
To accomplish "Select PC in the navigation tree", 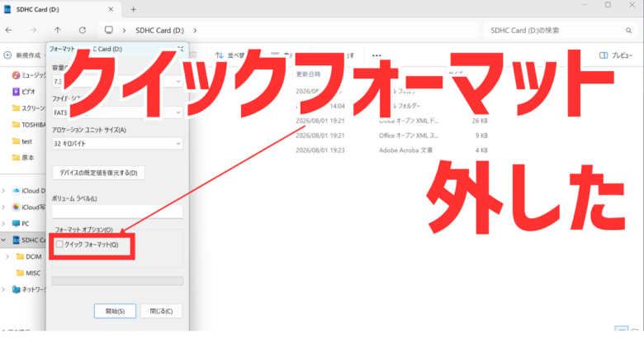I will 21,223.
